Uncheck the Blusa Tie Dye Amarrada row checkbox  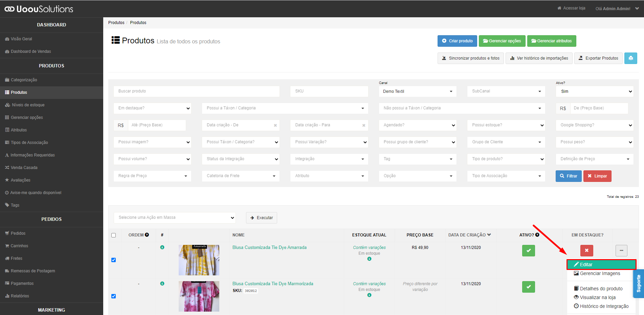pyautogui.click(x=114, y=260)
